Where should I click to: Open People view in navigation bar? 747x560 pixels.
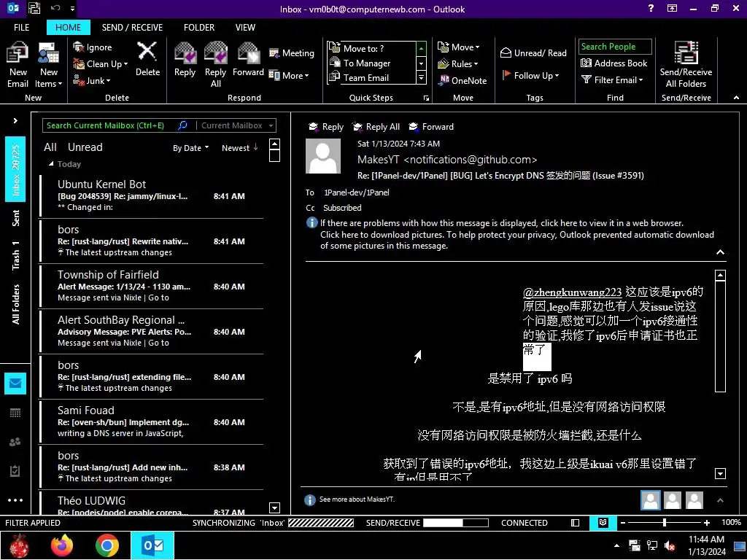coord(15,442)
